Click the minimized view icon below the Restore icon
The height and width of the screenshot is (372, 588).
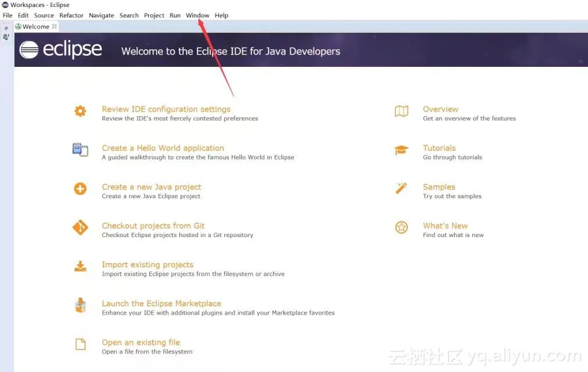[x=6, y=37]
